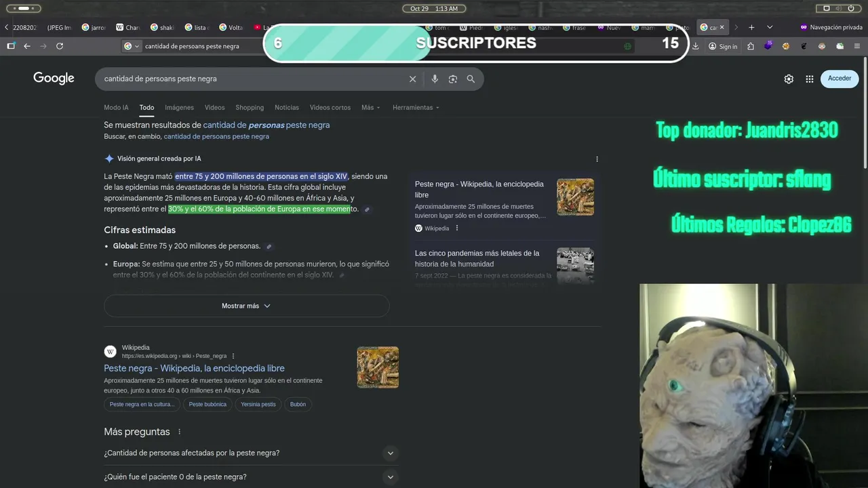The image size is (868, 488).
Task: Open the Shopping tab
Action: point(250,107)
